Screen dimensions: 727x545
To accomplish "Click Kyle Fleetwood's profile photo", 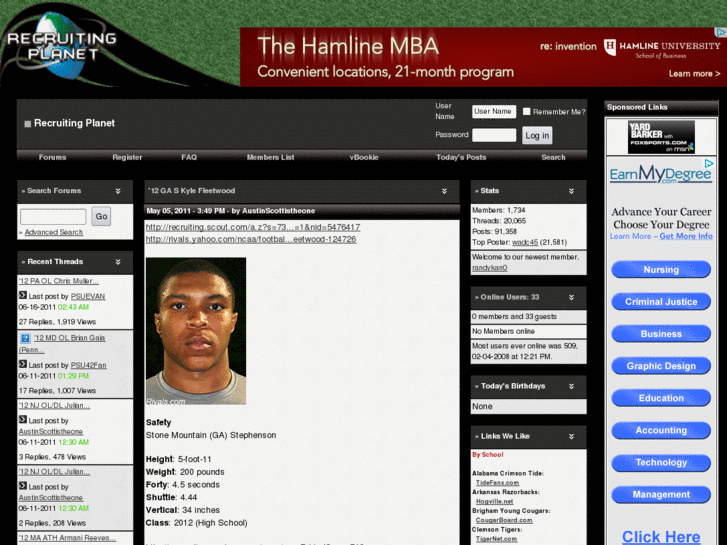I will coord(196,331).
